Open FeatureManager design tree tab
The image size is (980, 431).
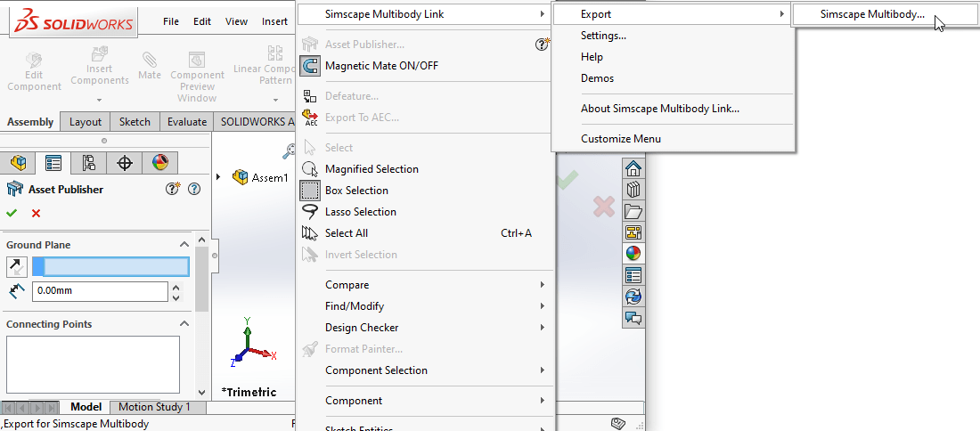coord(18,163)
